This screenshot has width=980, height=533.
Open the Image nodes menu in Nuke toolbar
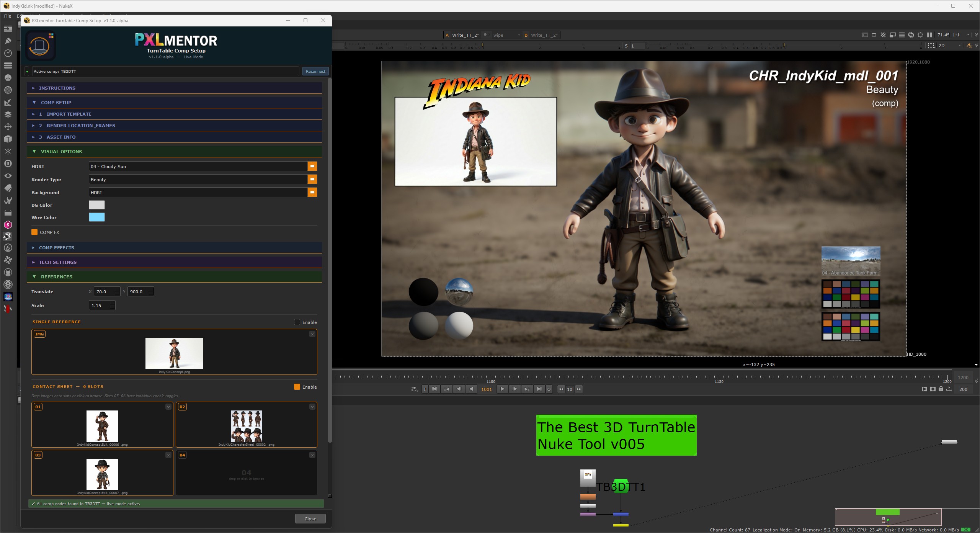pos(8,28)
